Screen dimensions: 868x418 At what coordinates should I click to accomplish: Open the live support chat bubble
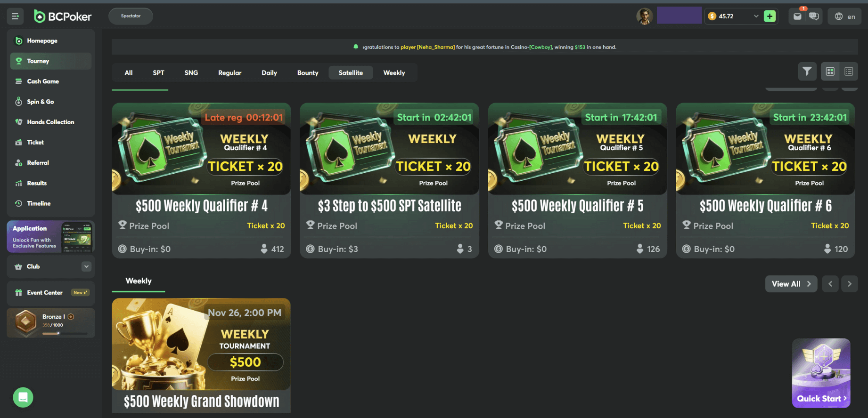pos(23,397)
